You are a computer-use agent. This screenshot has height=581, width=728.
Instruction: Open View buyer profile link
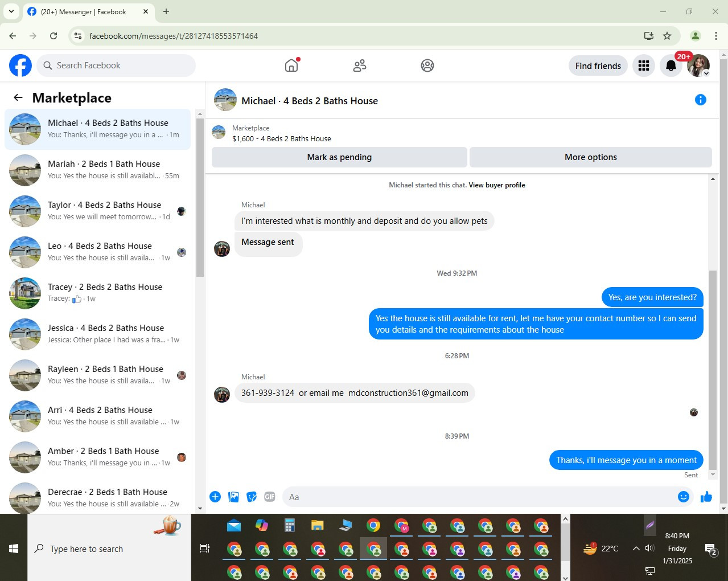(497, 185)
